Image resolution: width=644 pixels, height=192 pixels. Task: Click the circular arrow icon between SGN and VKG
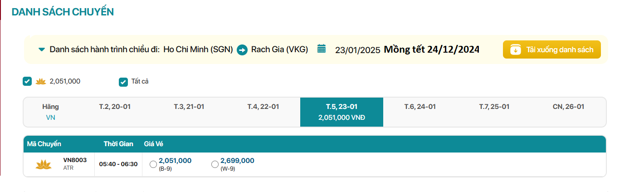[242, 50]
